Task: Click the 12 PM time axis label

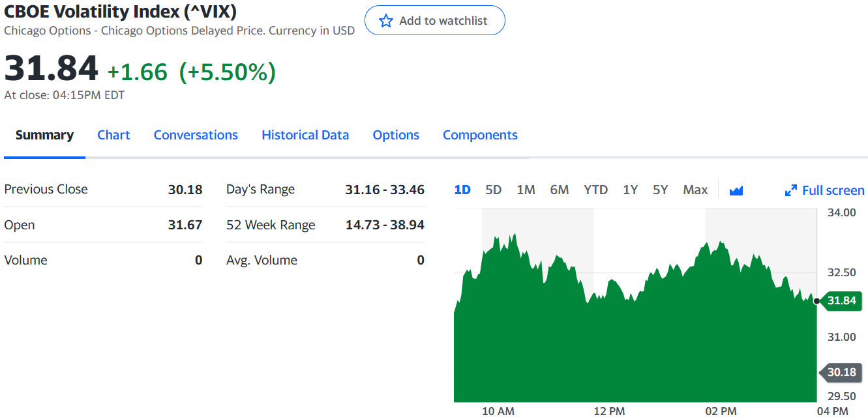Action: (x=609, y=410)
